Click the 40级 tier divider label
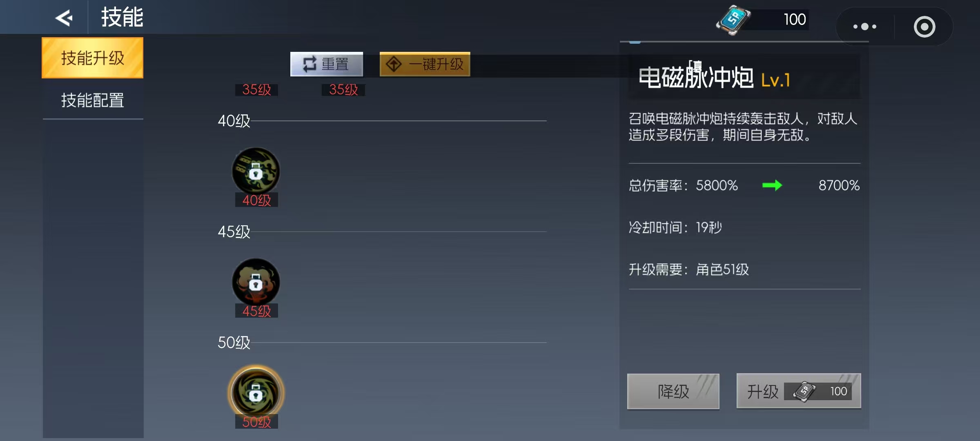This screenshot has width=980, height=441. 234,121
